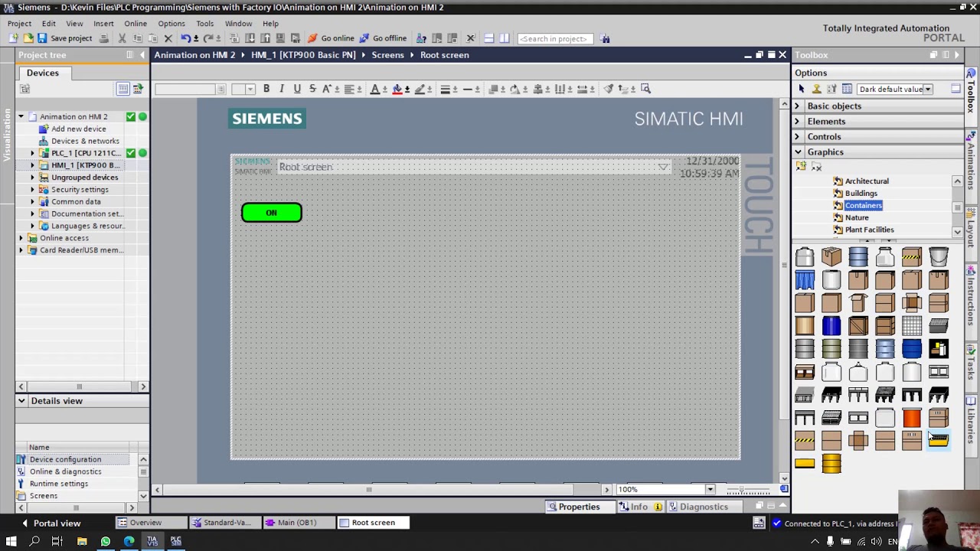This screenshot has height=551, width=980.
Task: Click the Italic formatting icon
Action: click(282, 89)
